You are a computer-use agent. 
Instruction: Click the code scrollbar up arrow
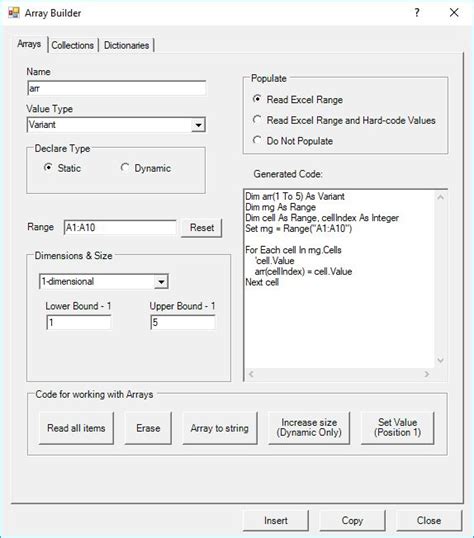(x=441, y=197)
